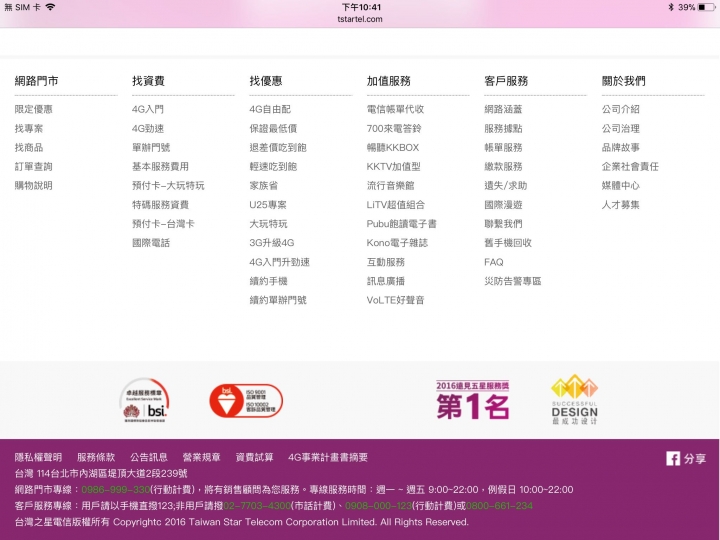The height and width of the screenshot is (540, 720).
Task: Open the 網路涵蓋 coverage link
Action: pos(503,109)
